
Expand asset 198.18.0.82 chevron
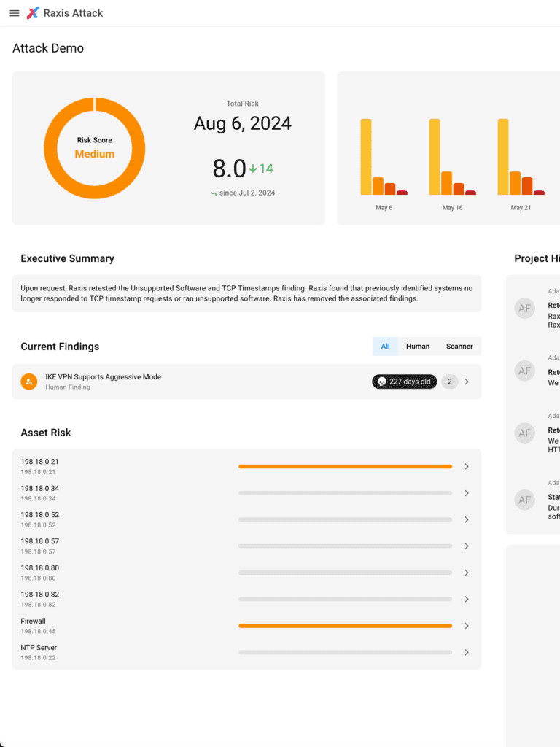click(467, 599)
